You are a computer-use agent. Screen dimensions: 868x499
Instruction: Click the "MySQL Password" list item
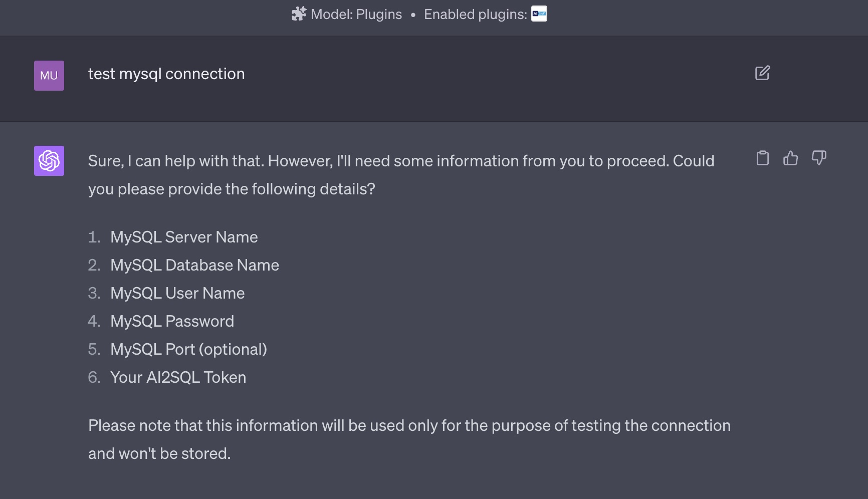[172, 321]
